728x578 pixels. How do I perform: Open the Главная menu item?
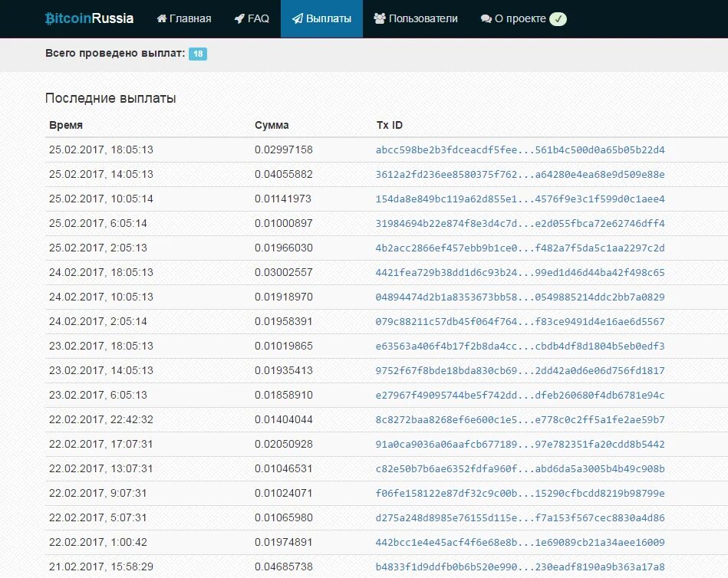pyautogui.click(x=184, y=18)
